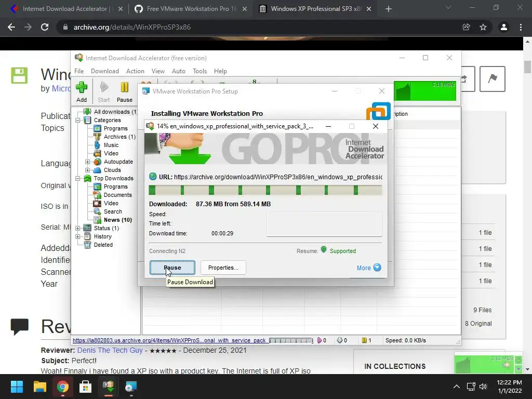Viewport: 532px width, 399px height.
Task: Switch to the Free VMware Workstation tab
Action: pyautogui.click(x=192, y=9)
